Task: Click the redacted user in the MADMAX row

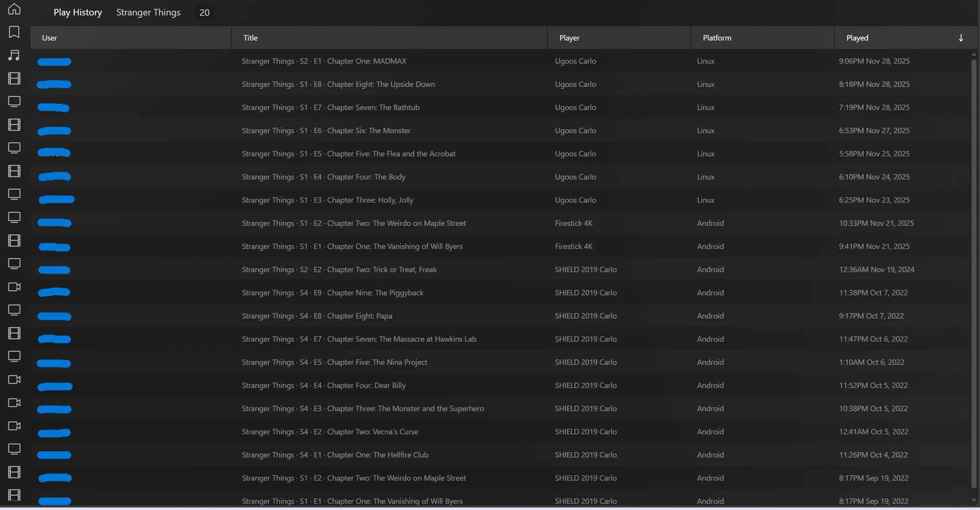Action: click(54, 62)
